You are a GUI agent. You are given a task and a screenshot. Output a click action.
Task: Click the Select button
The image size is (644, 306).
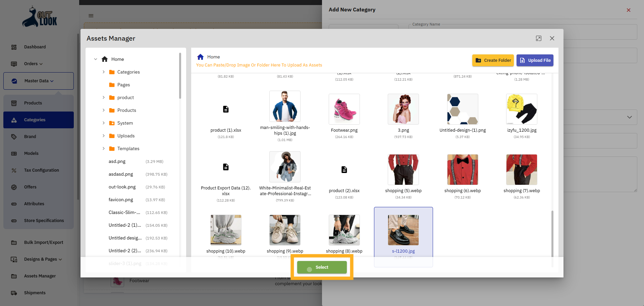(x=322, y=267)
